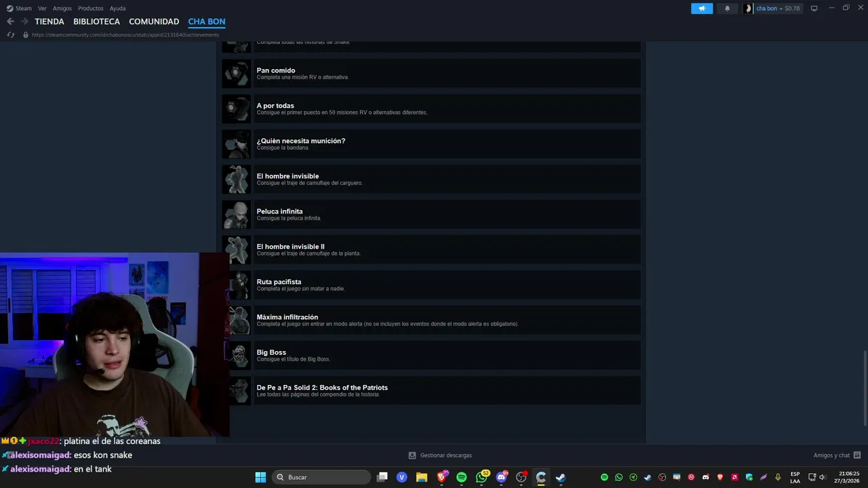Click the A por todas achievement icon

pos(237,108)
